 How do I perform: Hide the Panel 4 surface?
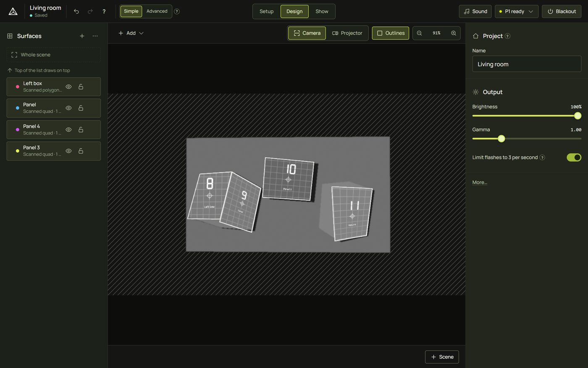pos(68,130)
